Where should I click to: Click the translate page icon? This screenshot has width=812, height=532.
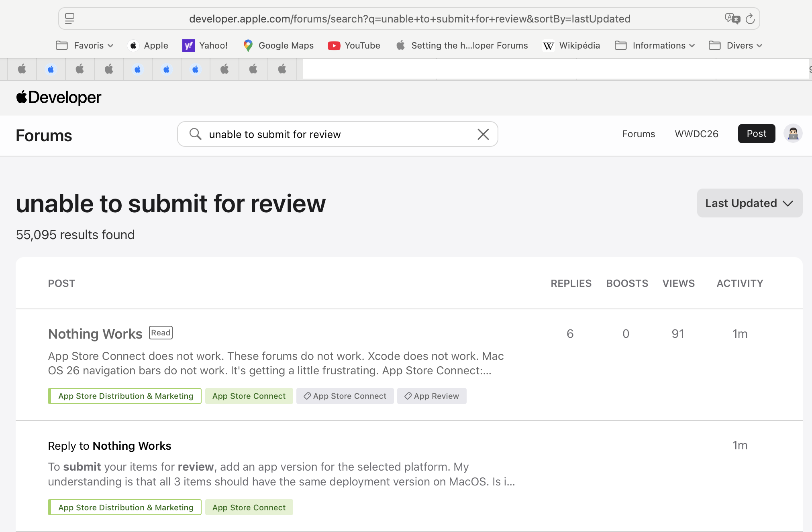point(732,18)
